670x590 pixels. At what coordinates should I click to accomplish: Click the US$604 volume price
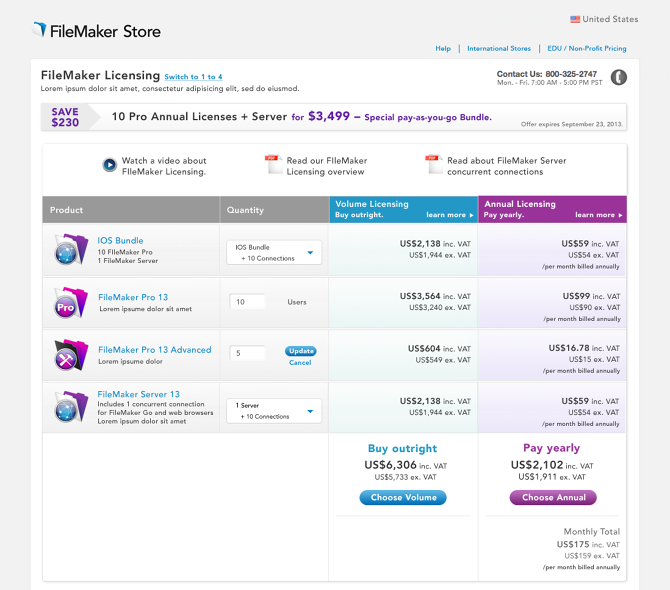(x=424, y=349)
